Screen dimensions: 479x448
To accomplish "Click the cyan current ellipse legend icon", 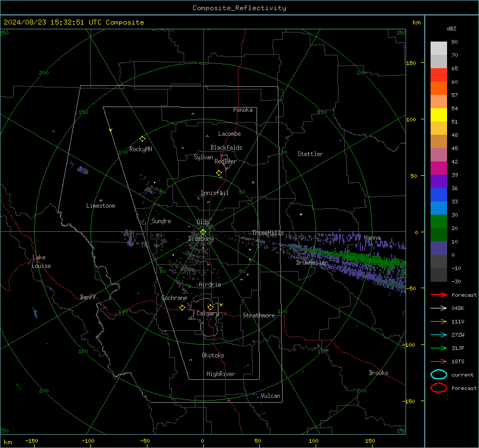I will click(x=439, y=374).
